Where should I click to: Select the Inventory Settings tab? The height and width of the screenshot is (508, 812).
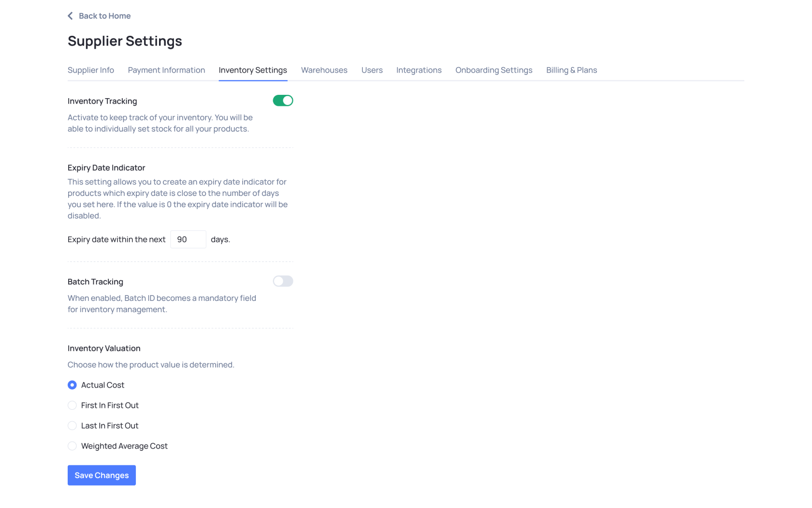point(253,70)
